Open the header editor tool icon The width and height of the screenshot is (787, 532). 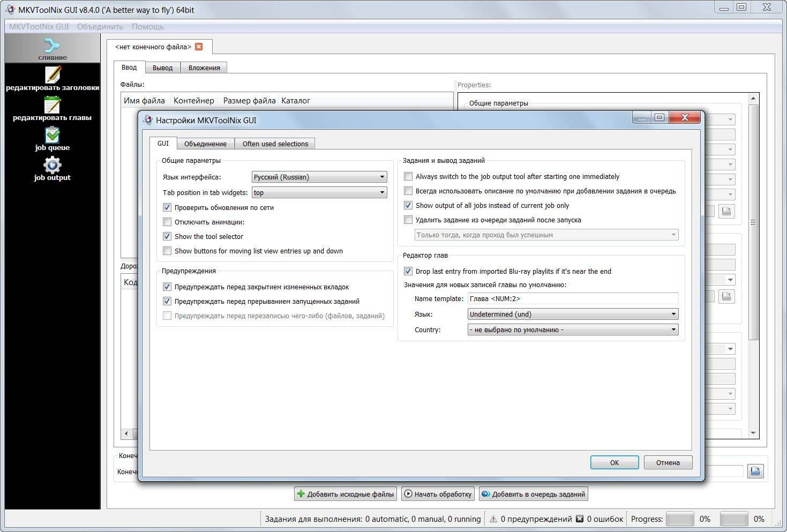[x=53, y=74]
